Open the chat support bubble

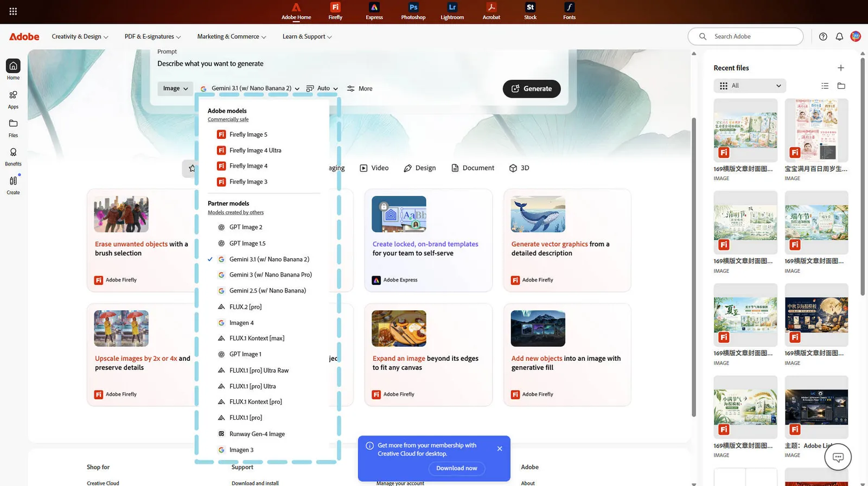[x=838, y=457]
